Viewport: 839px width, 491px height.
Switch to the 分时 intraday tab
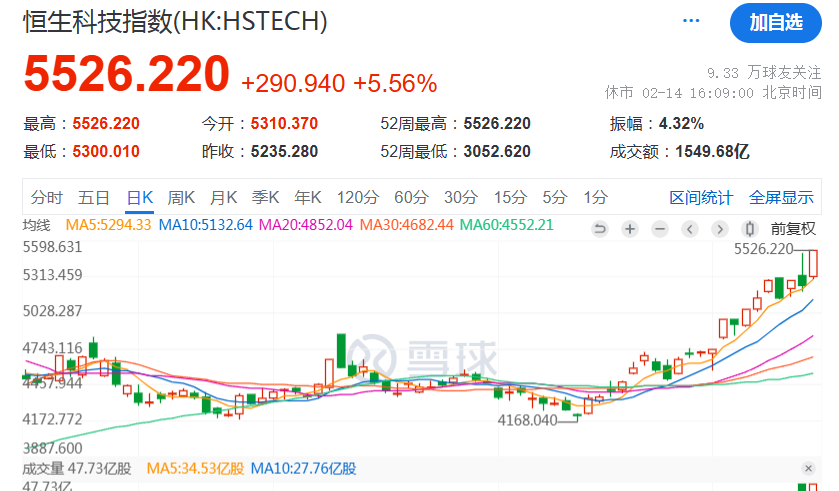47,197
